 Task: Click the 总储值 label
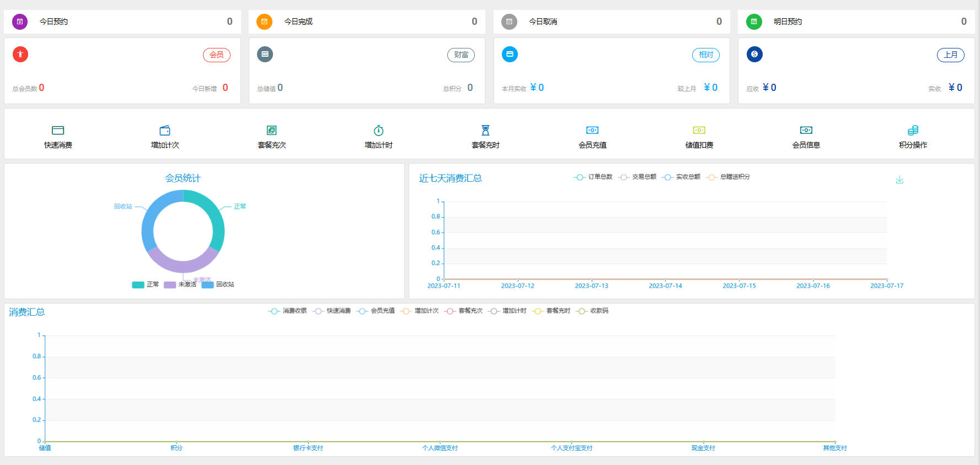coord(266,89)
